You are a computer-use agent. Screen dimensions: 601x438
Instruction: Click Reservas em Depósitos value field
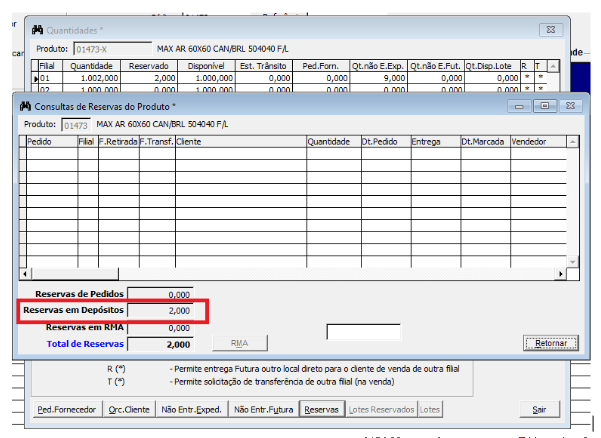160,310
